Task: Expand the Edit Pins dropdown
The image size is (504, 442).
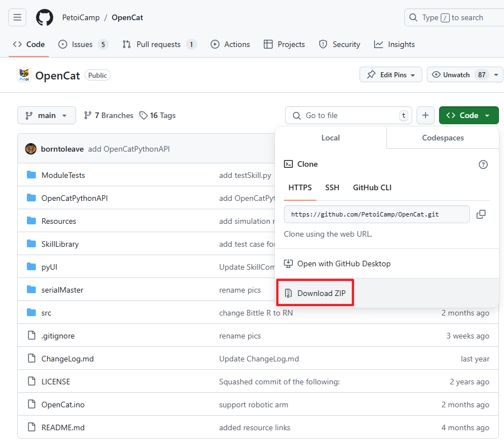Action: point(390,75)
